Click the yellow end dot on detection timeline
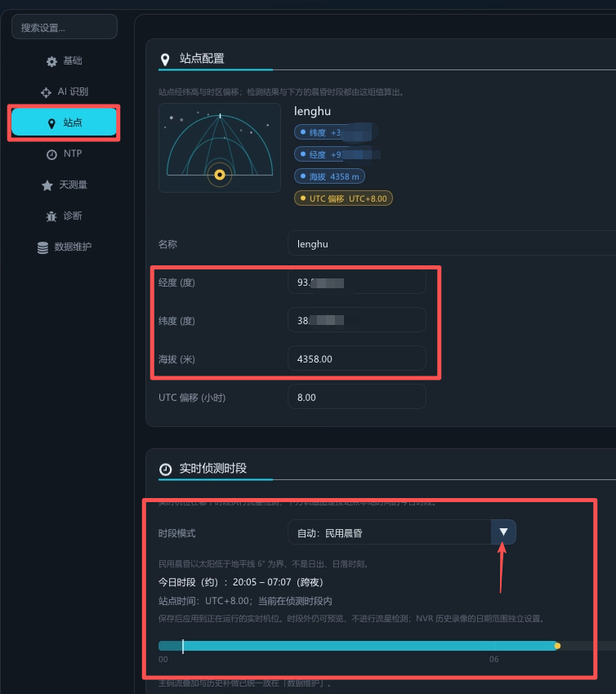 pyautogui.click(x=557, y=646)
